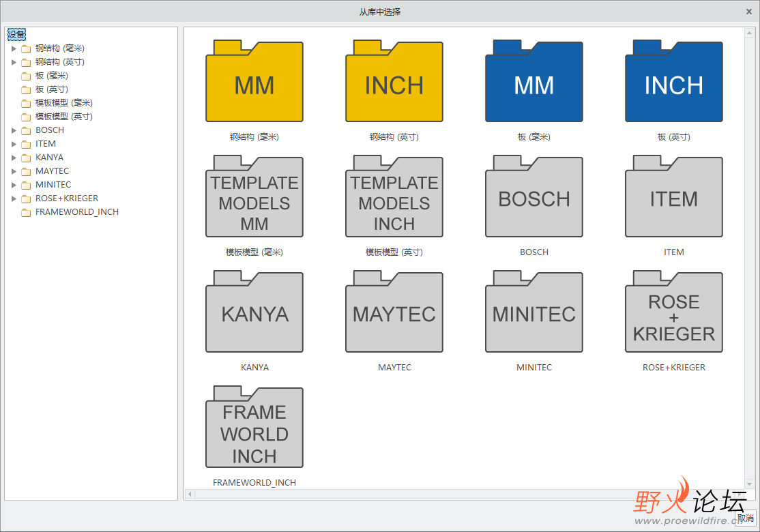The height and width of the screenshot is (532, 760).
Task: Select ROSE+KRIEGER text in the tree
Action: click(66, 198)
